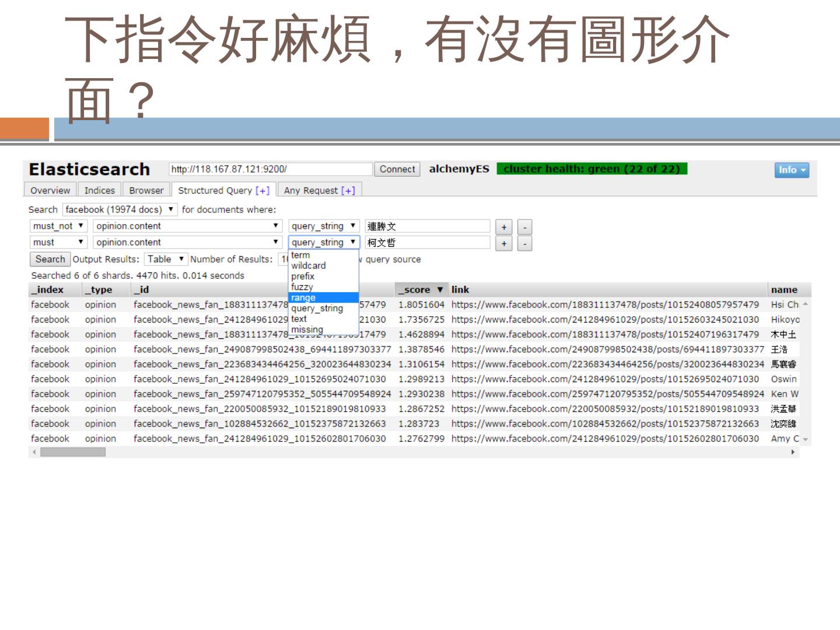The image size is (840, 630).
Task: Select the highlighted 'range' option
Action: 323,297
